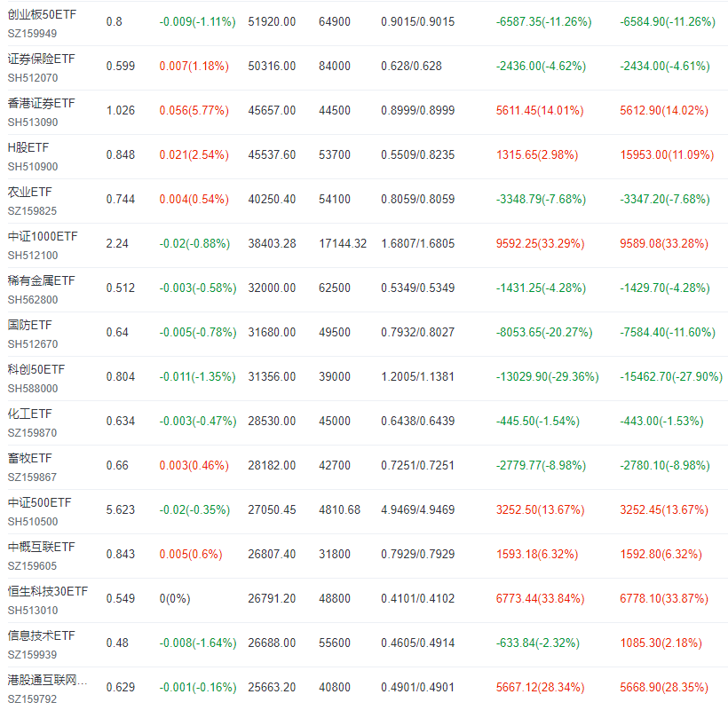Open the 中证1000ETF fund name
The width and height of the screenshot is (728, 710).
[43, 237]
